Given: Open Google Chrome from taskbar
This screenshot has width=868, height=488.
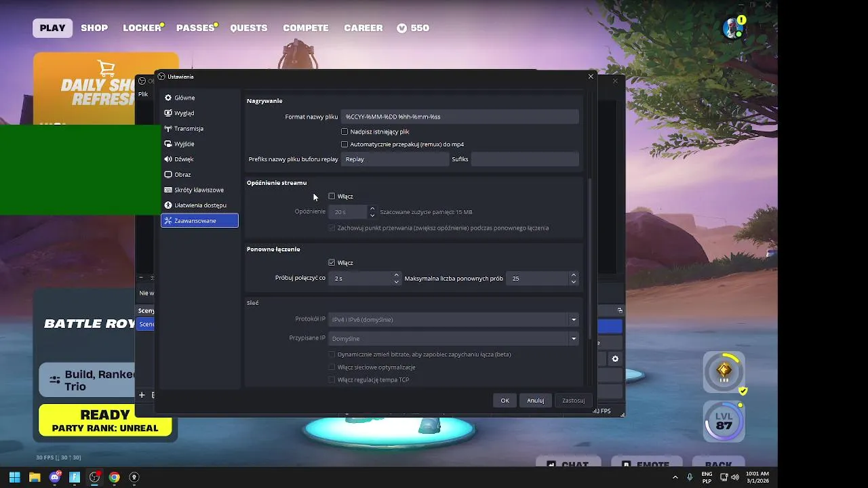Looking at the screenshot, I should [x=115, y=477].
